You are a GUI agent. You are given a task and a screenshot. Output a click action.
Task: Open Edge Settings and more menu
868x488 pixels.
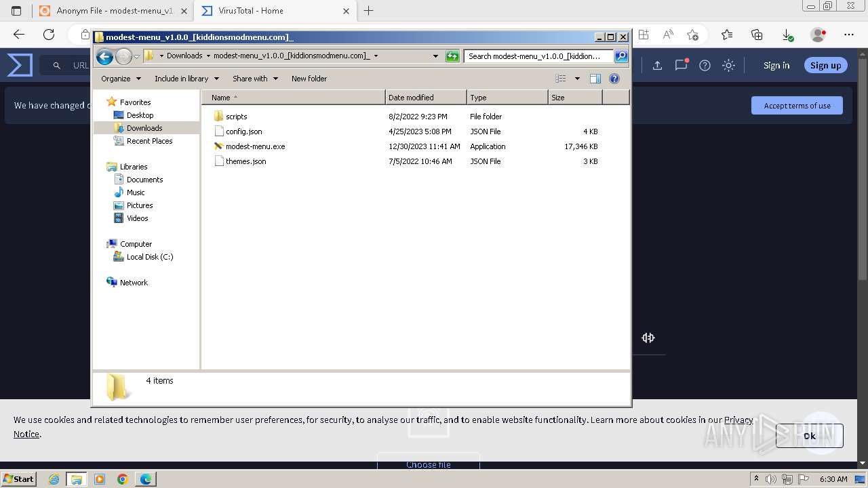point(849,35)
